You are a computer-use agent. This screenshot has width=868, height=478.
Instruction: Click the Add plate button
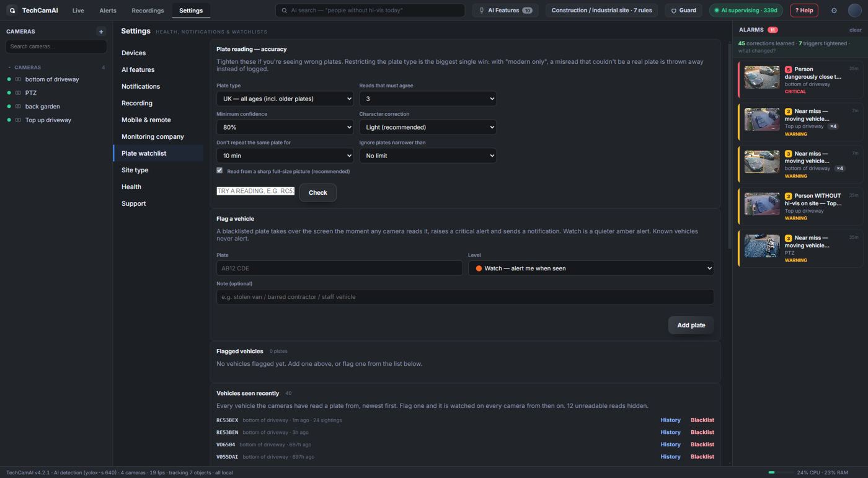coord(691,325)
